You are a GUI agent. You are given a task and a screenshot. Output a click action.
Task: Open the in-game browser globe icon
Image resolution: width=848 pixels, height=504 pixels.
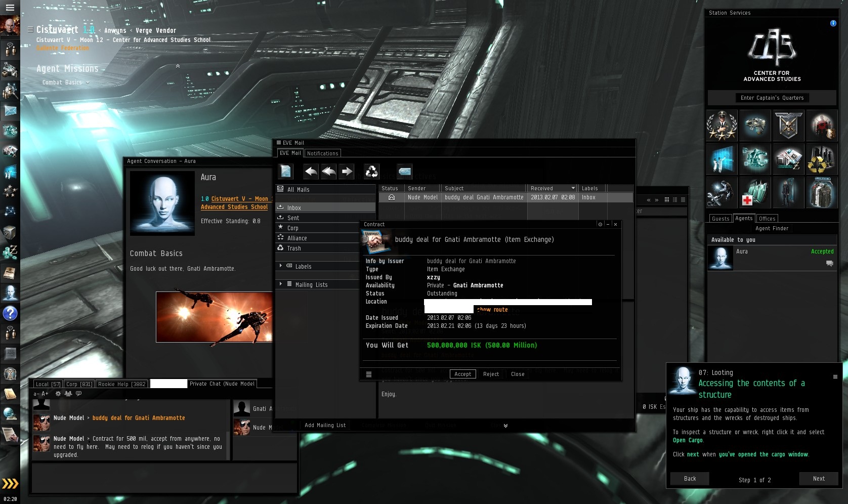(10, 414)
